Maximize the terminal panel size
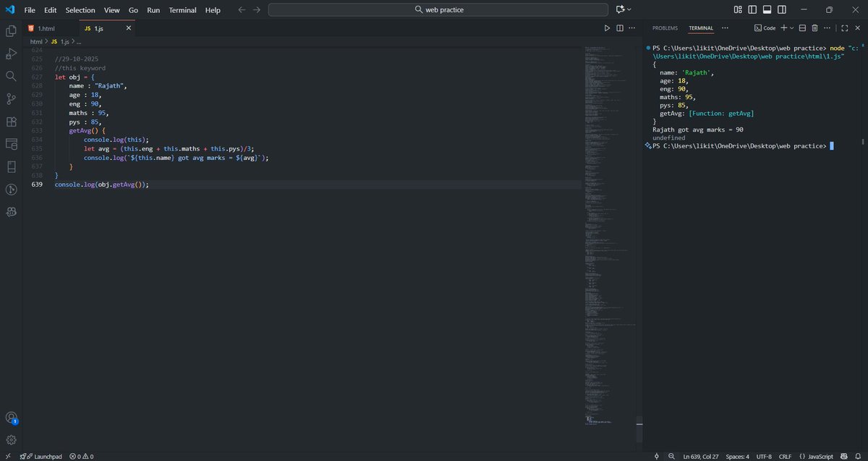The width and height of the screenshot is (868, 461). [844, 28]
